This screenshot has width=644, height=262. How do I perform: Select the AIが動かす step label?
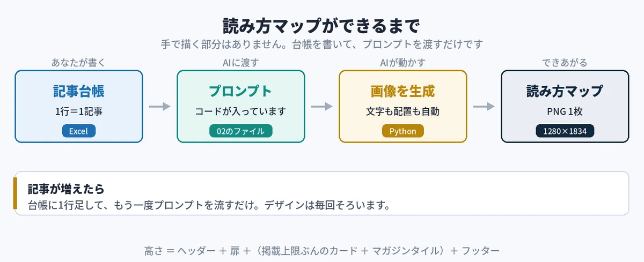(x=403, y=63)
